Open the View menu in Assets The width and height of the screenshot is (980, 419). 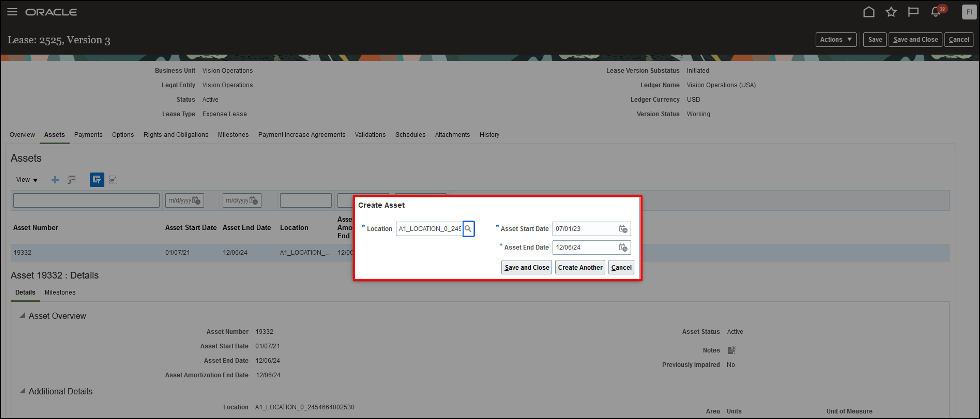click(x=27, y=180)
